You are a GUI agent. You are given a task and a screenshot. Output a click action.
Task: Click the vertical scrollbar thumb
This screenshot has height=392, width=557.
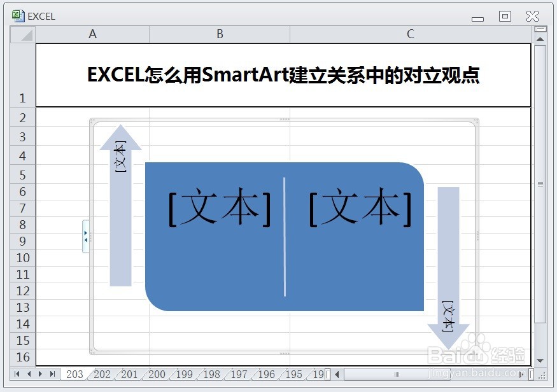(x=540, y=185)
